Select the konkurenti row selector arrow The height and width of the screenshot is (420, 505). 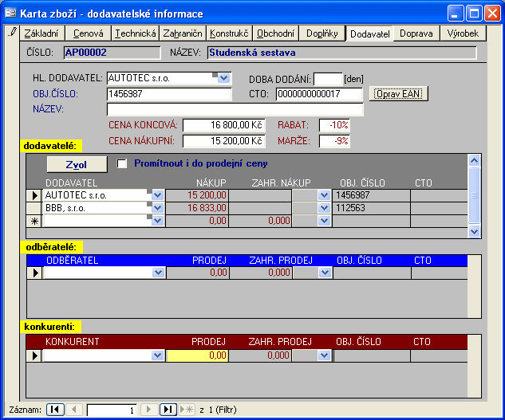pyautogui.click(x=34, y=355)
